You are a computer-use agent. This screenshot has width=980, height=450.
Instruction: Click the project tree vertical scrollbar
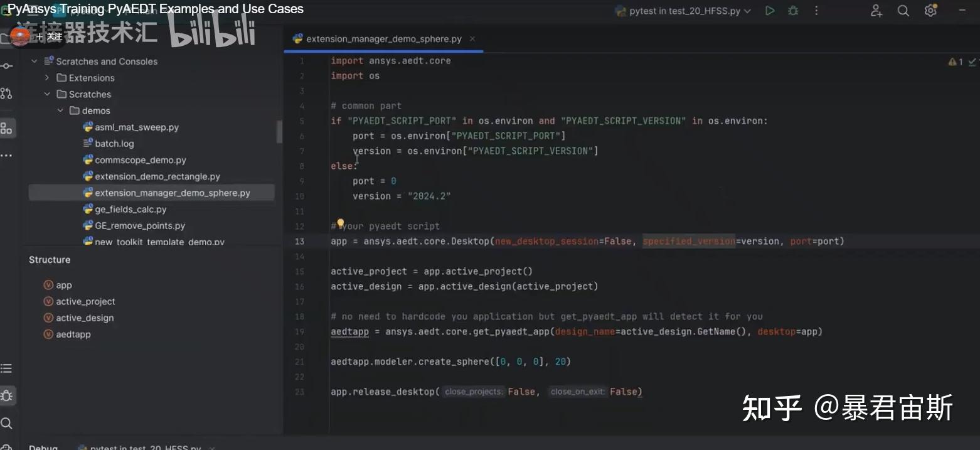pos(279,132)
